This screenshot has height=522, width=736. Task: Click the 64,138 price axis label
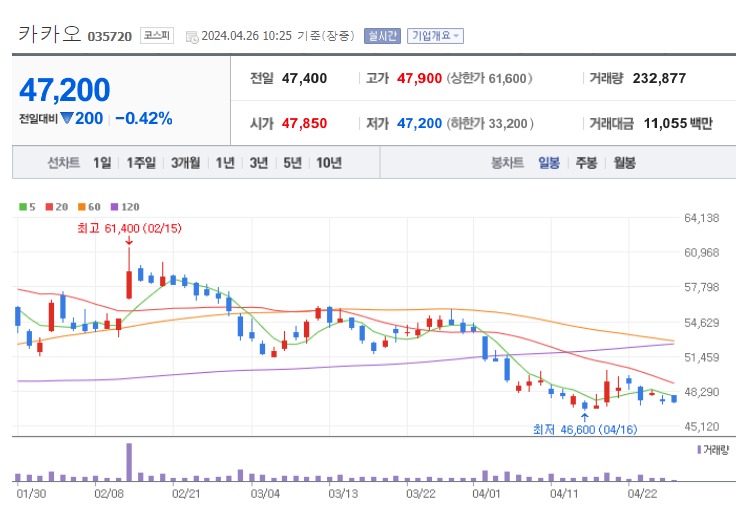click(x=701, y=218)
